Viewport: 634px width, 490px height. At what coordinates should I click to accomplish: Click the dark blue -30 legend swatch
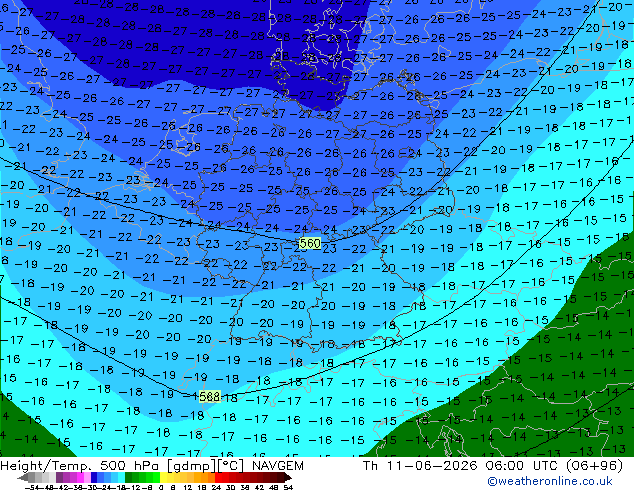click(x=94, y=477)
